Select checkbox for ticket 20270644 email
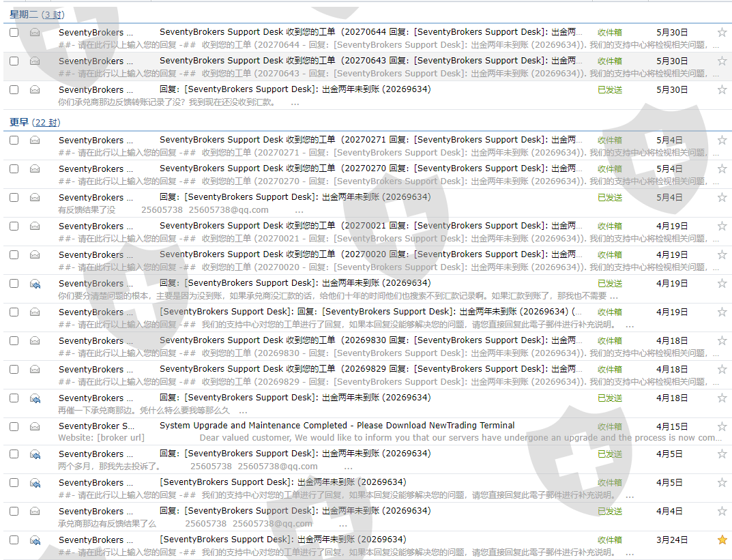732x560 pixels. tap(14, 32)
